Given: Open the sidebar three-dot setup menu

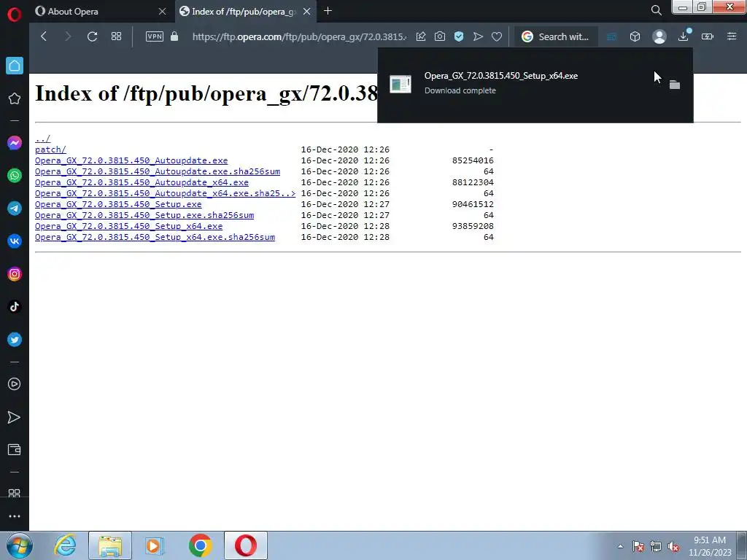Looking at the screenshot, I should pyautogui.click(x=15, y=516).
